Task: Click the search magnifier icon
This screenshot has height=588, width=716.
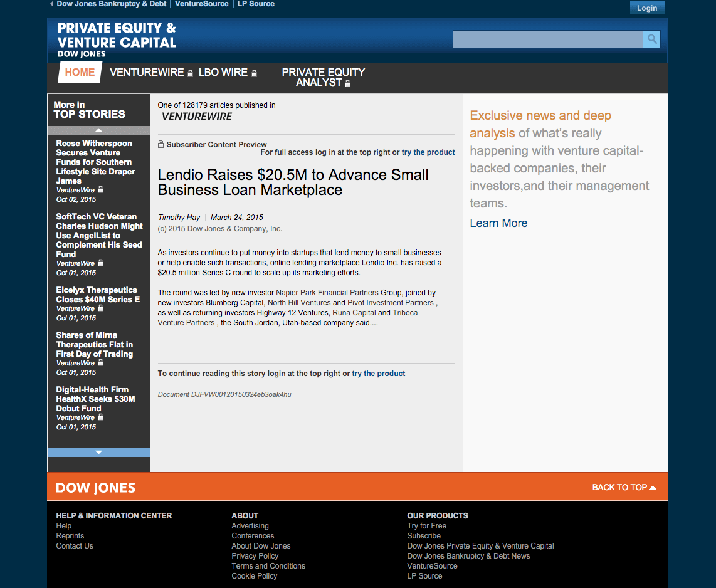Action: tap(651, 39)
